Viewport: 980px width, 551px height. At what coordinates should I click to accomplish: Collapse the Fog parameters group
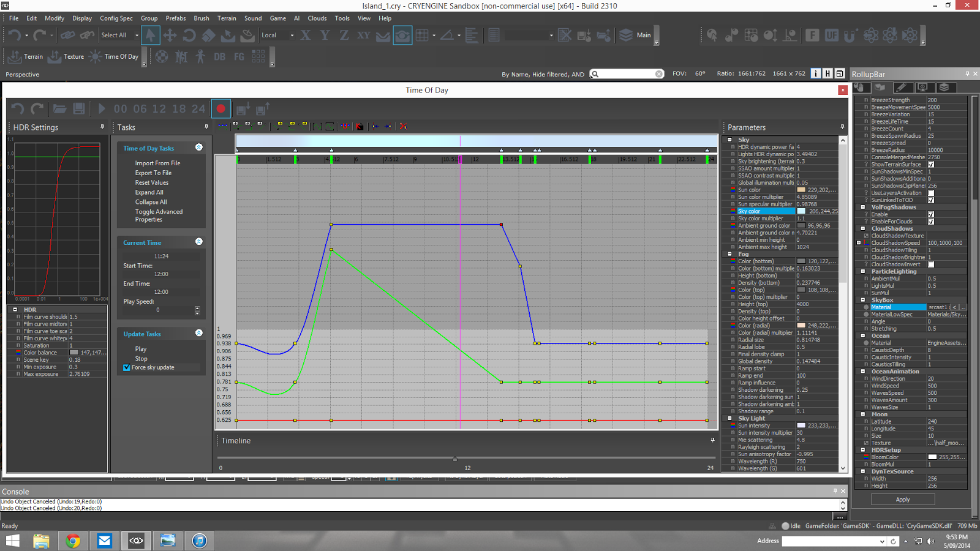tap(729, 253)
